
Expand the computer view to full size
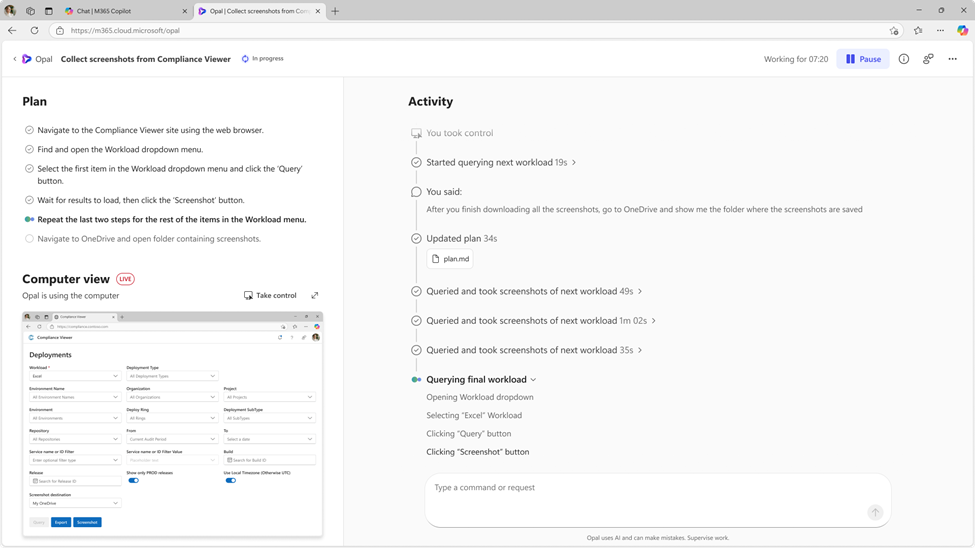315,295
